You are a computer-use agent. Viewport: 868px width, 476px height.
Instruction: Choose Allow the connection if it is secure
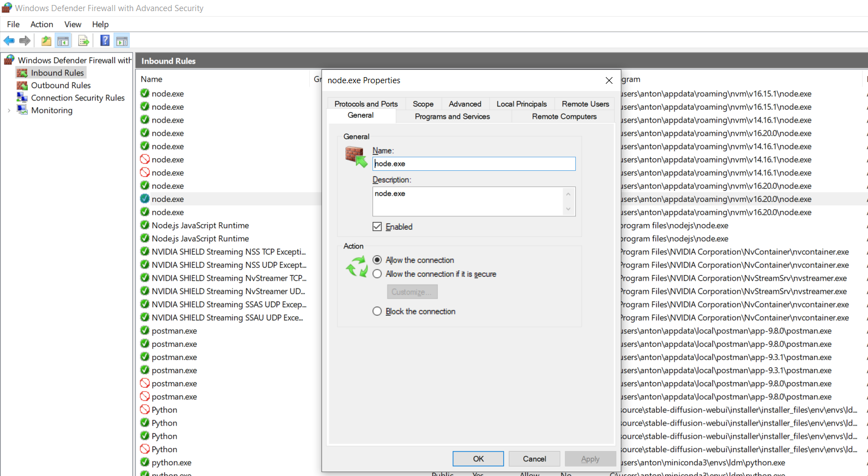click(x=377, y=274)
